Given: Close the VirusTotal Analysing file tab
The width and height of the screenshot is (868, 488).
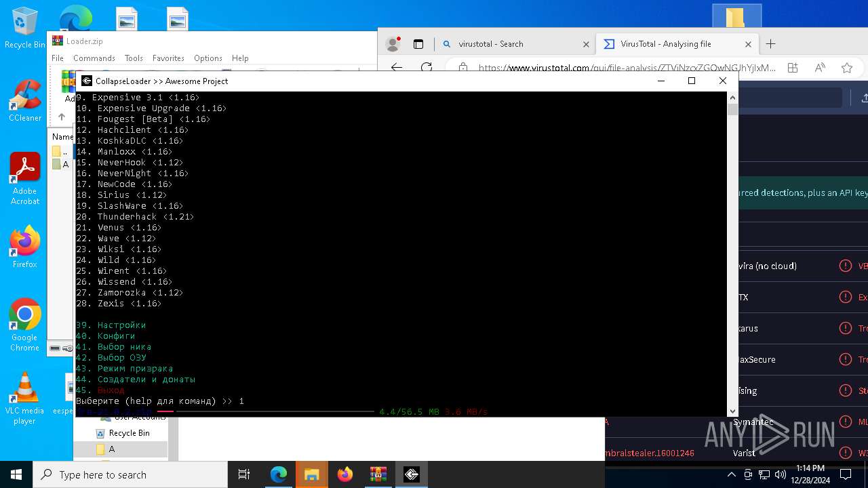Looking at the screenshot, I should pos(748,44).
